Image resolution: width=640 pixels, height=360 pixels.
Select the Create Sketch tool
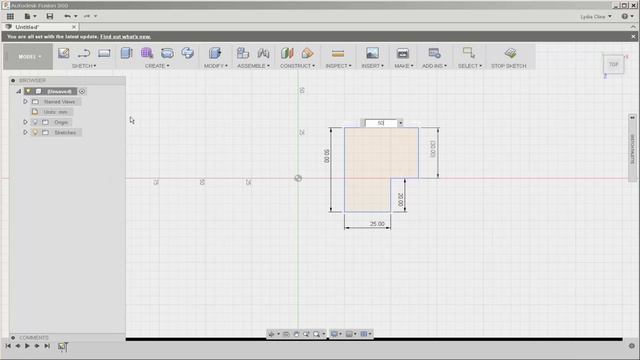[x=64, y=53]
